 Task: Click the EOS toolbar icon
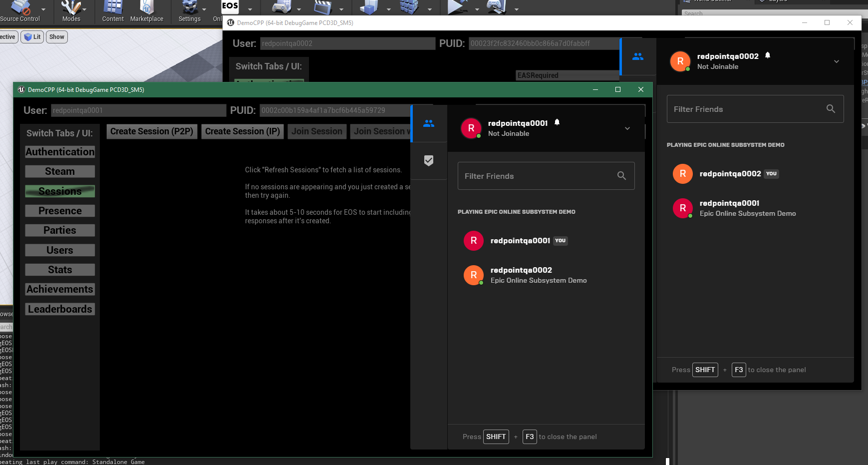(x=230, y=7)
